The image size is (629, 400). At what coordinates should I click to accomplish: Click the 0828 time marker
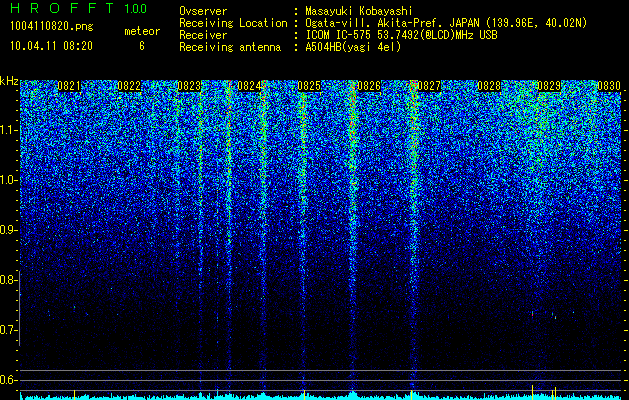coord(489,86)
